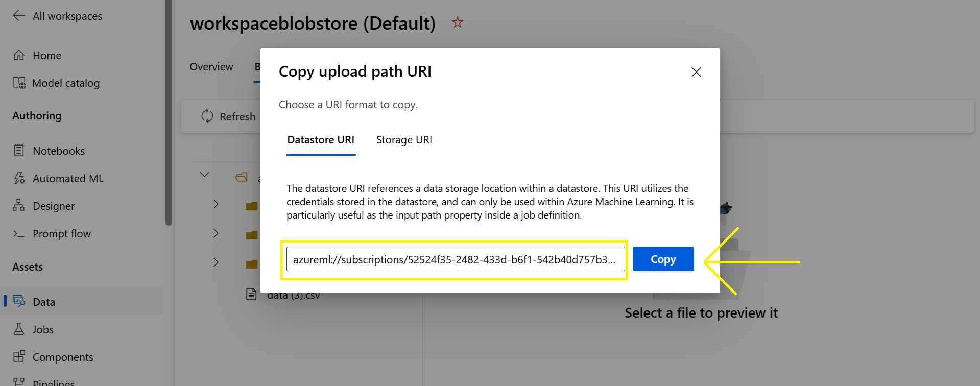The height and width of the screenshot is (386, 980).
Task: Select the data (3).csv file name
Action: (294, 296)
